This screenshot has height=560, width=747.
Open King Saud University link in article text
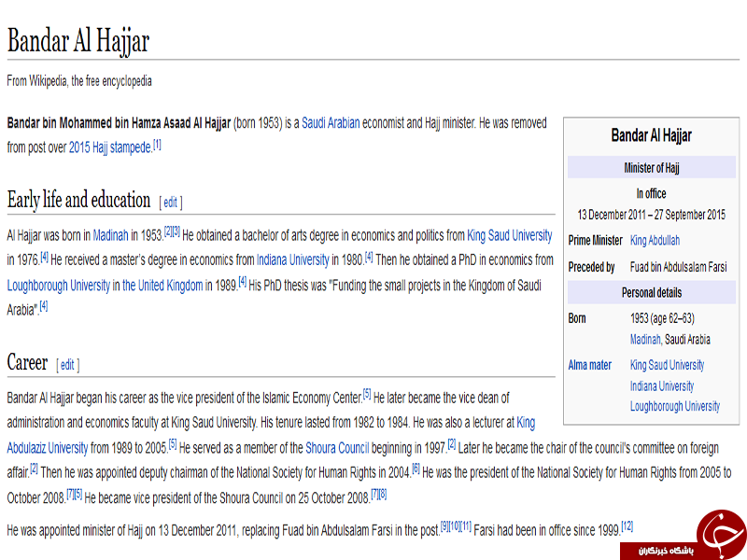tap(509, 235)
